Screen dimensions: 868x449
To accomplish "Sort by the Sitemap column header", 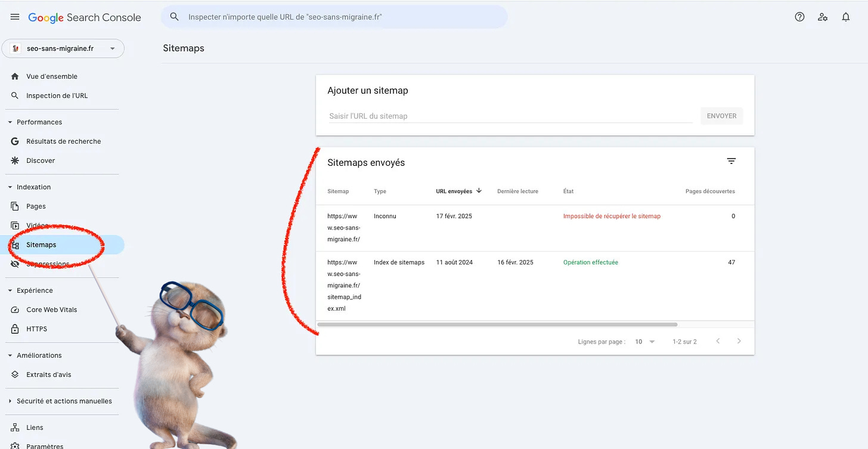I will (x=338, y=191).
